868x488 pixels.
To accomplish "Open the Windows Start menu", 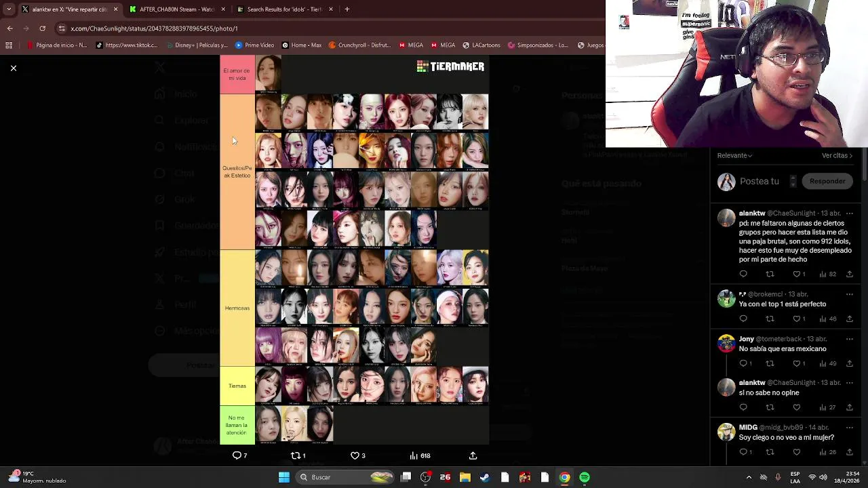I will 284,477.
